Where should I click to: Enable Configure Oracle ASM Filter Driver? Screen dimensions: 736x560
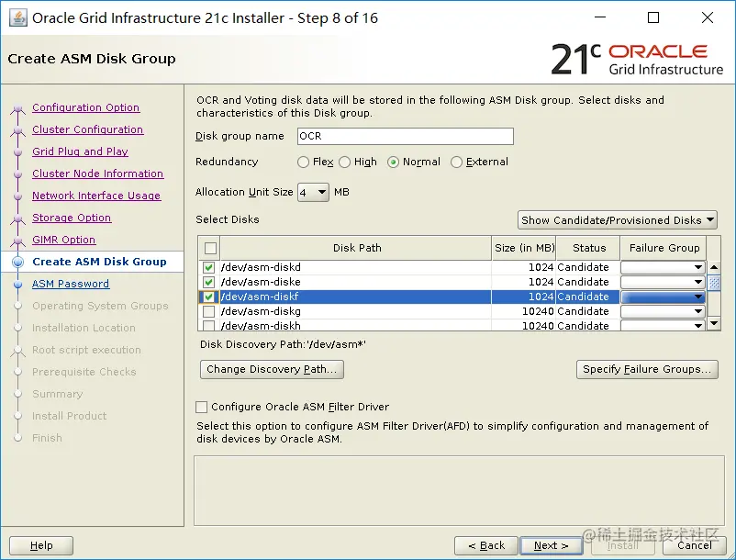201,407
